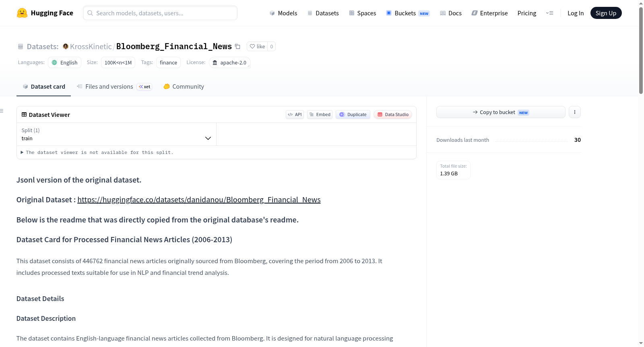Switch to Files and versions tab
This screenshot has height=347, width=644.
point(114,87)
